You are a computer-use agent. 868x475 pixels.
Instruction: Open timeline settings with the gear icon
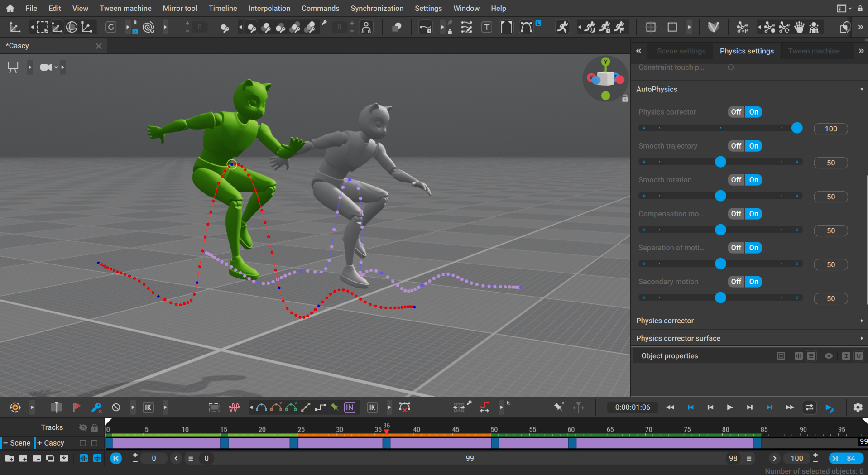[858, 408]
